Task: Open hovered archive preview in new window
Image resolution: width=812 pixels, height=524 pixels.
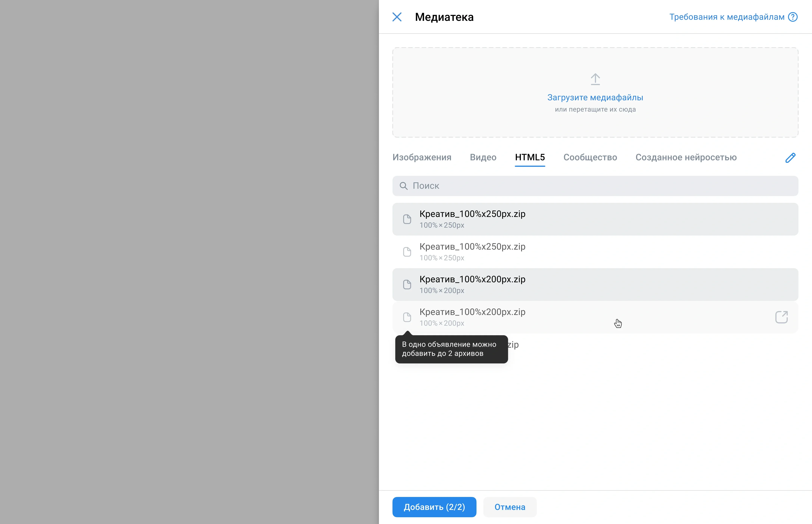Action: tap(781, 317)
